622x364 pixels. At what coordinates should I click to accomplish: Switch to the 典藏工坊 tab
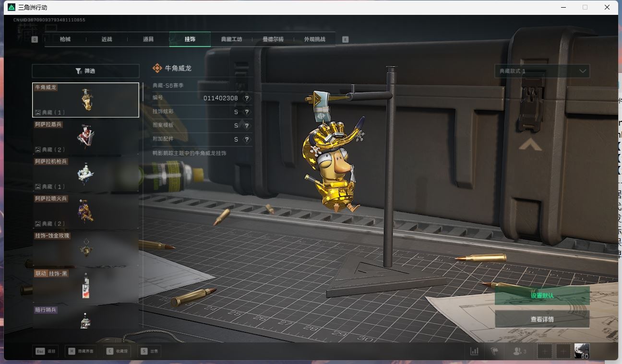point(231,39)
